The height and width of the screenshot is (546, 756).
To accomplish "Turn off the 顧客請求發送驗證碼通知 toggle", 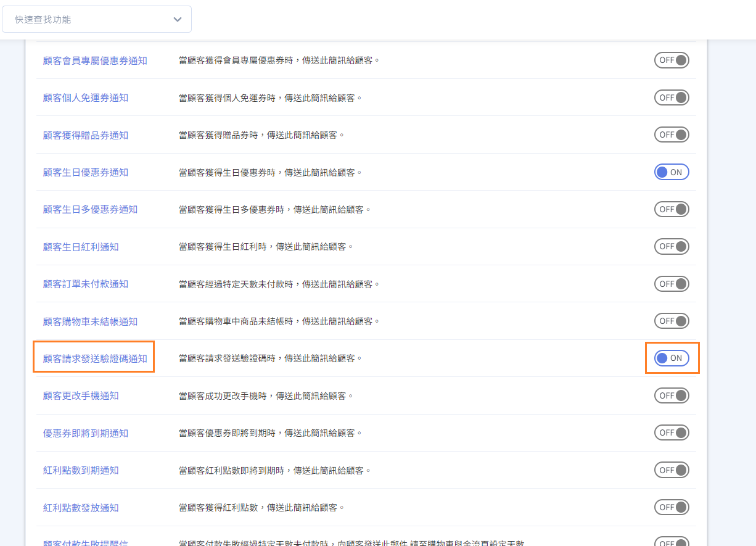I will click(672, 358).
